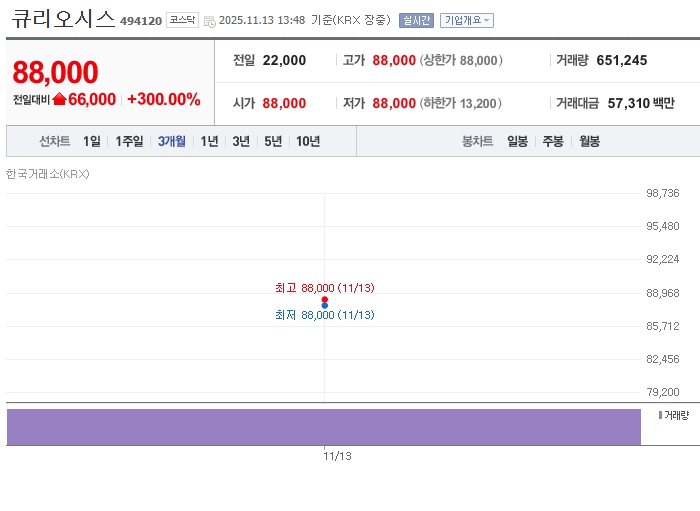Show the 5년 line chart
This screenshot has height=511, width=700.
point(273,141)
